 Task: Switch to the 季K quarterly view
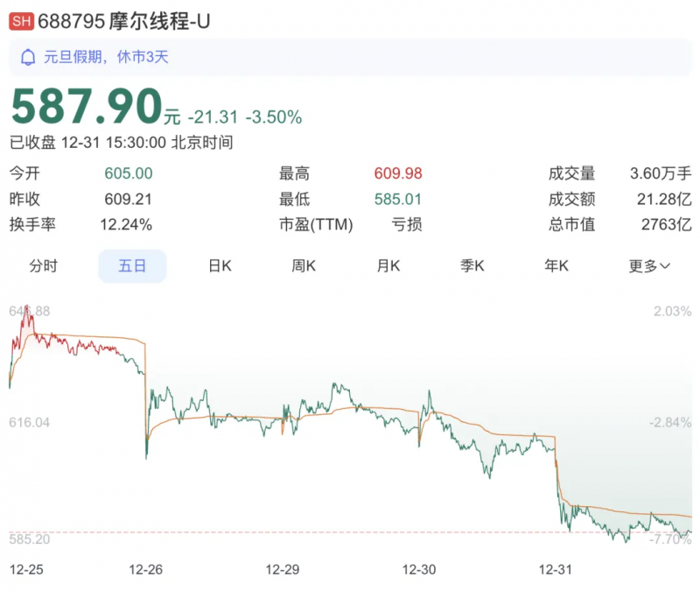pos(472,265)
